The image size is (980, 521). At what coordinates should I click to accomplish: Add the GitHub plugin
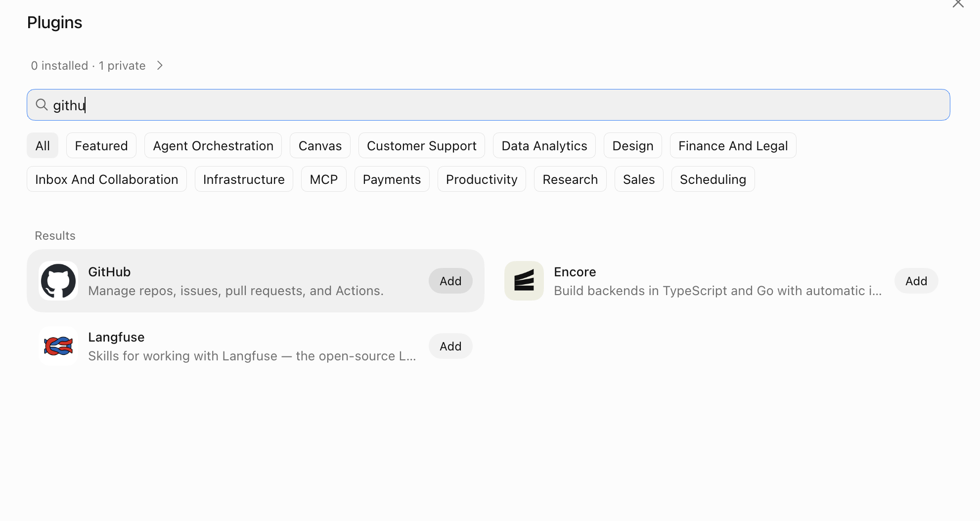tap(450, 281)
